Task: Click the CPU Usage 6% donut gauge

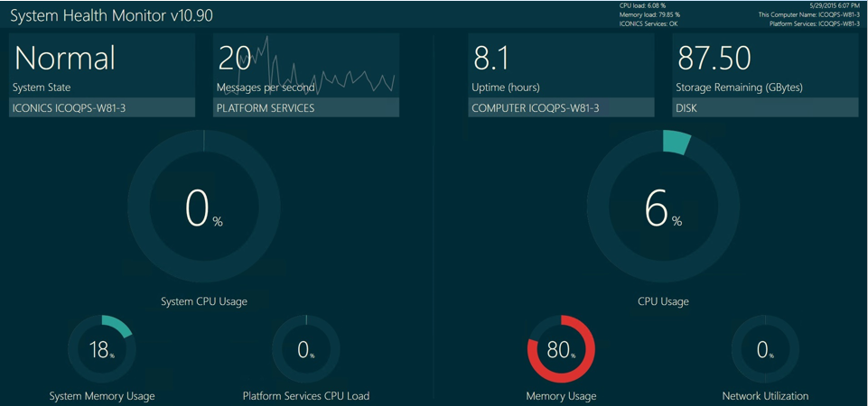Action: 663,208
